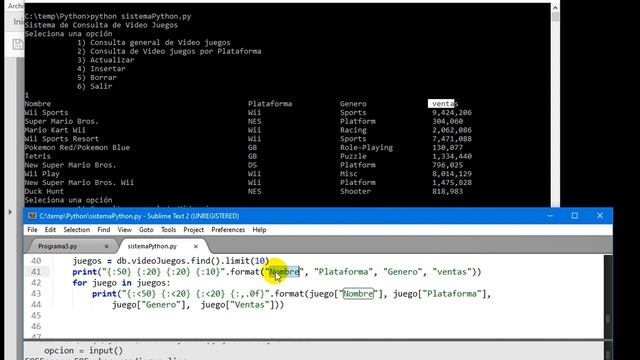Click "Pokemon Red/Pokemon Blue" in console output
The width and height of the screenshot is (640, 360).
tap(77, 147)
